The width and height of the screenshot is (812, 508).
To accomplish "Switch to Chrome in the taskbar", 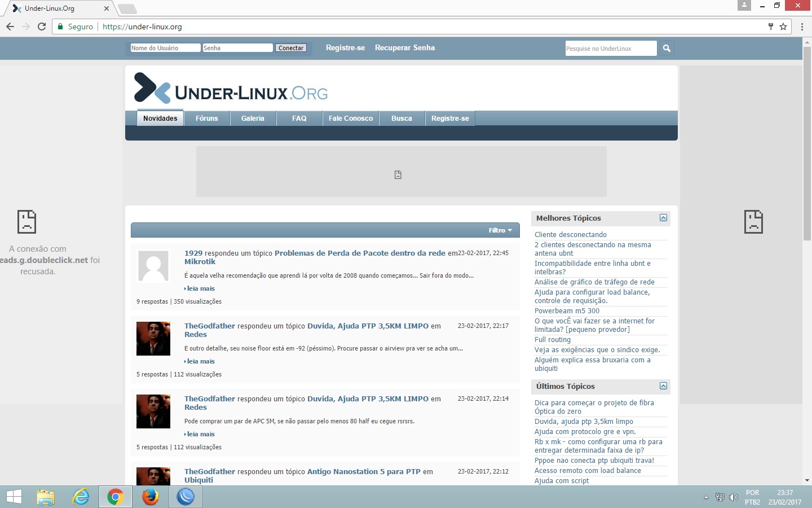I will click(x=116, y=497).
